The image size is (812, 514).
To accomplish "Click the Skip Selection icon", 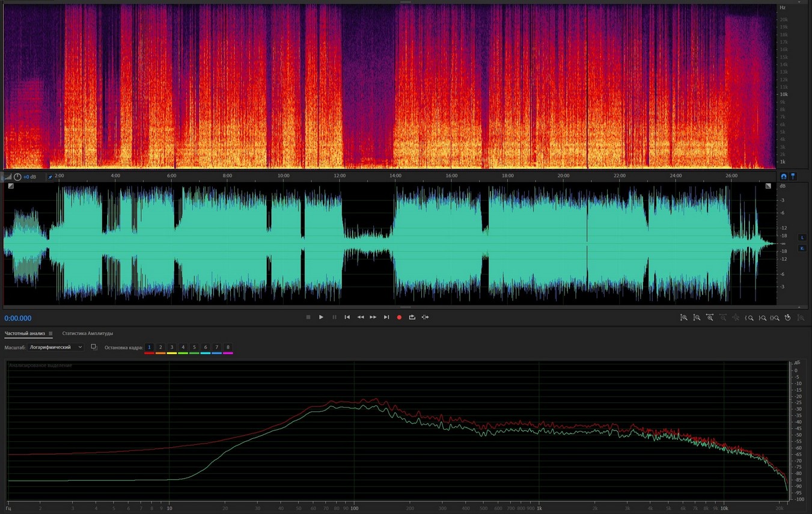I will pyautogui.click(x=426, y=317).
